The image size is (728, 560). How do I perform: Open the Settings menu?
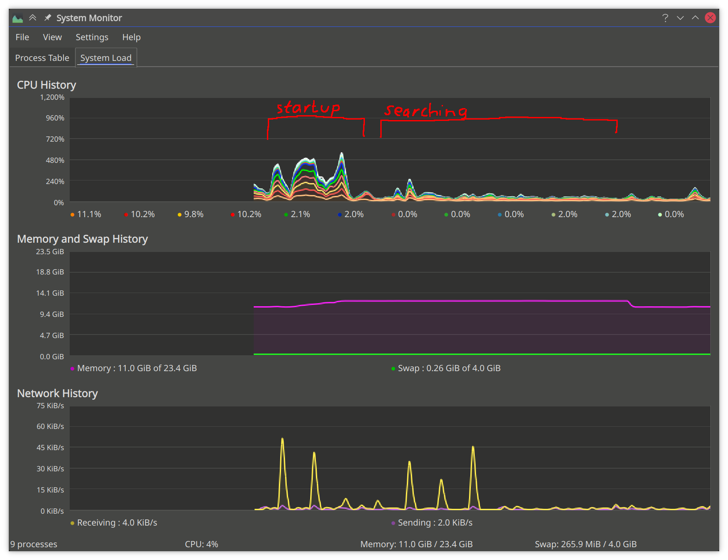pyautogui.click(x=92, y=37)
